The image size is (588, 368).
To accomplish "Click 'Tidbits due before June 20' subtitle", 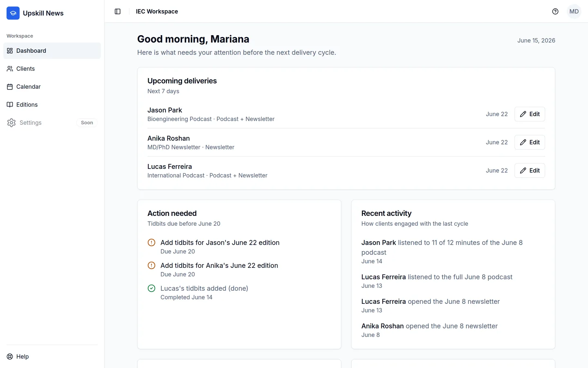I will coord(184,224).
